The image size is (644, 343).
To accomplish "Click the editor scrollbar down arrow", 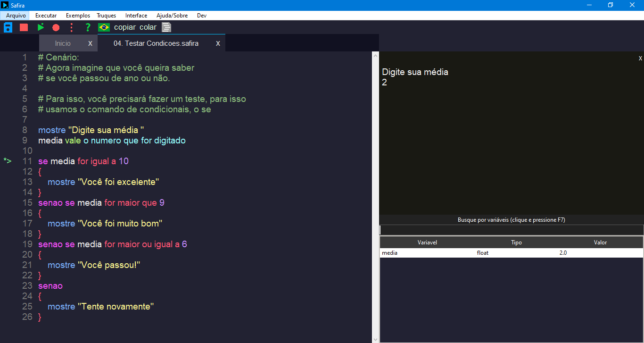I will click(x=376, y=339).
